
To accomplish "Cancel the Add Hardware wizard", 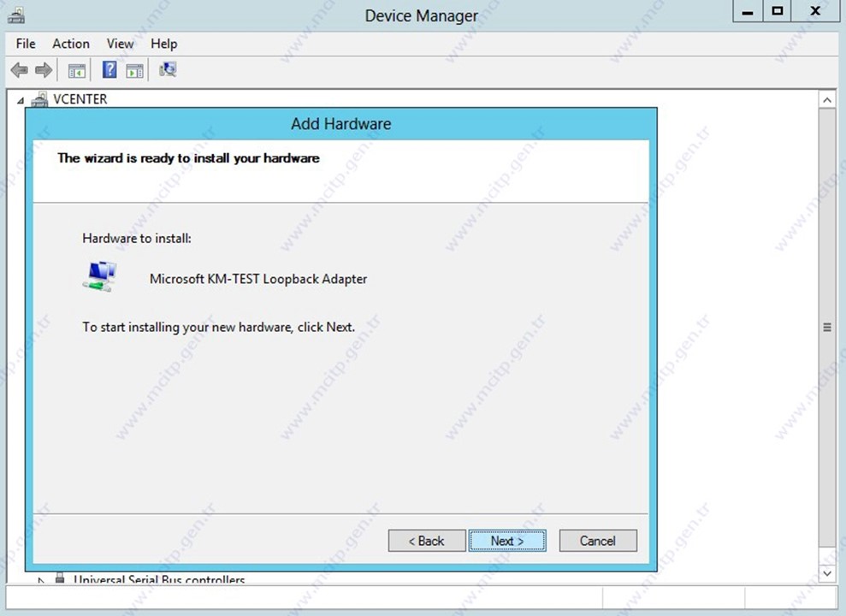I will click(598, 541).
